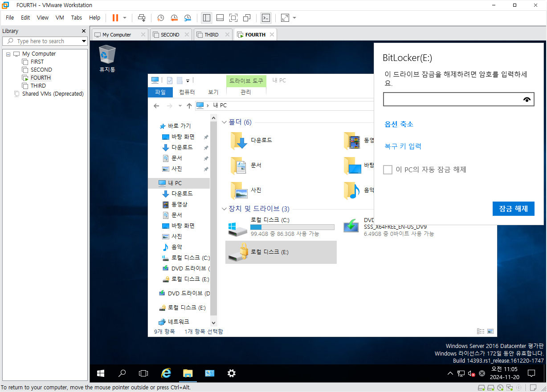Image resolution: width=547 pixels, height=392 pixels.
Task: Open the Library search dropdown arrow
Action: coord(84,41)
